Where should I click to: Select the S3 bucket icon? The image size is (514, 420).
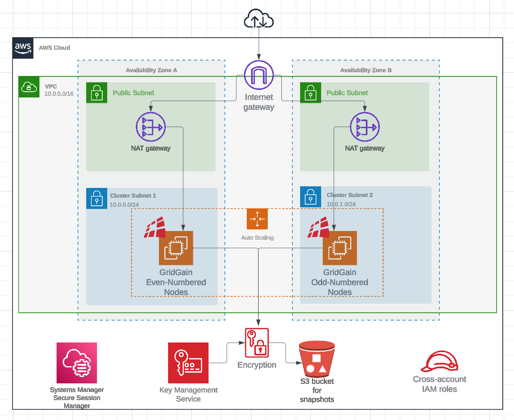[317, 359]
